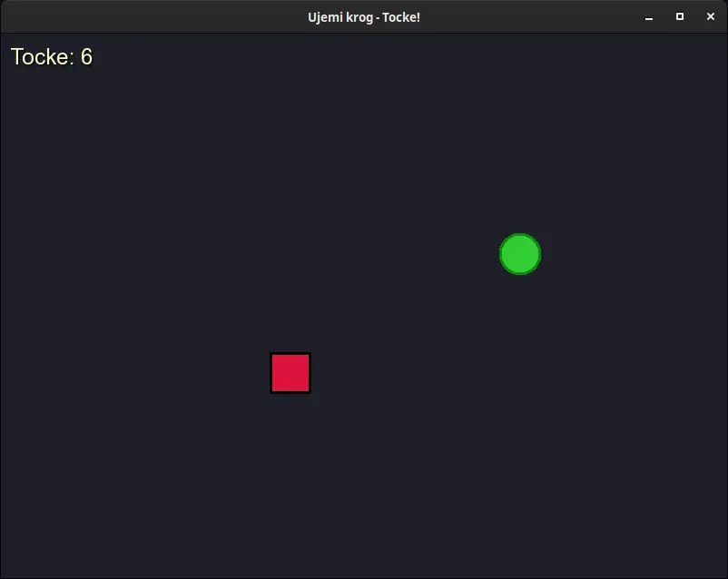Viewport: 728px width, 579px height.
Task: Minimize the Ujemi krog window
Action: (x=649, y=17)
